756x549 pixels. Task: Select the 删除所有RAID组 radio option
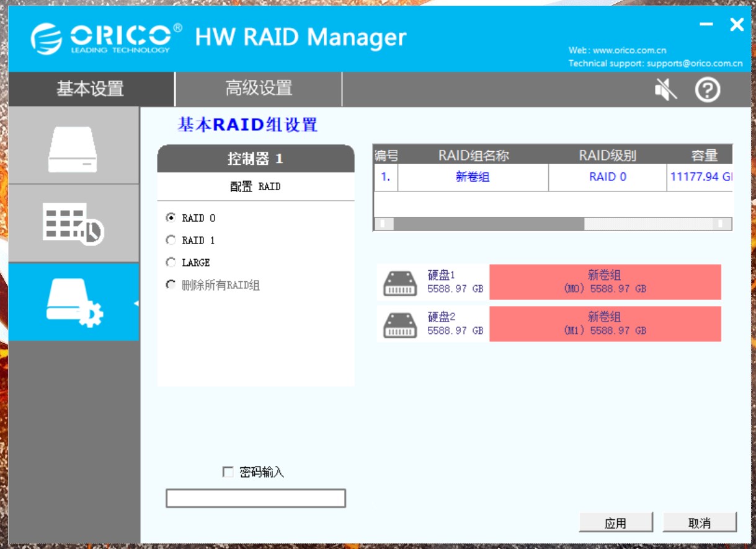171,285
